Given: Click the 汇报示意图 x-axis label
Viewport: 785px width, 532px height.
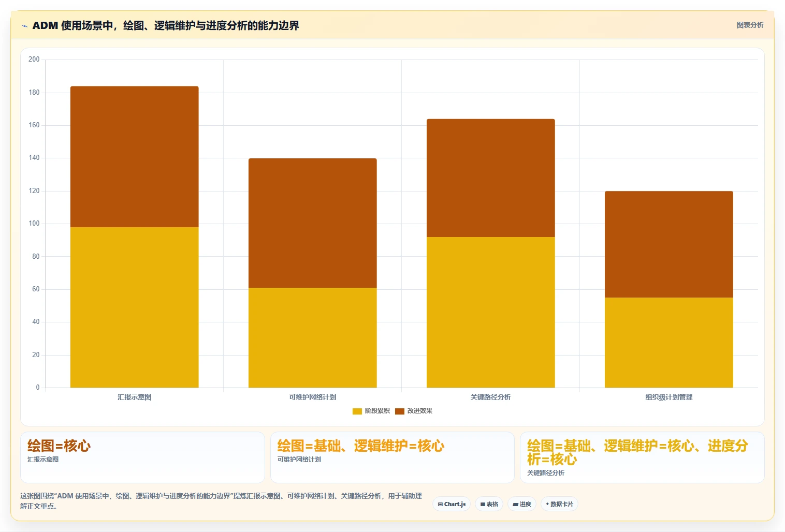Looking at the screenshot, I should coord(135,397).
